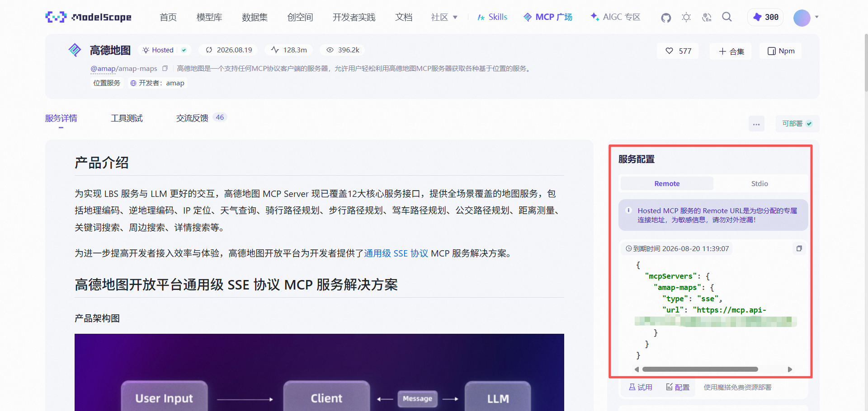Open search with the magnifier icon
This screenshot has width=868, height=411.
tap(727, 17)
